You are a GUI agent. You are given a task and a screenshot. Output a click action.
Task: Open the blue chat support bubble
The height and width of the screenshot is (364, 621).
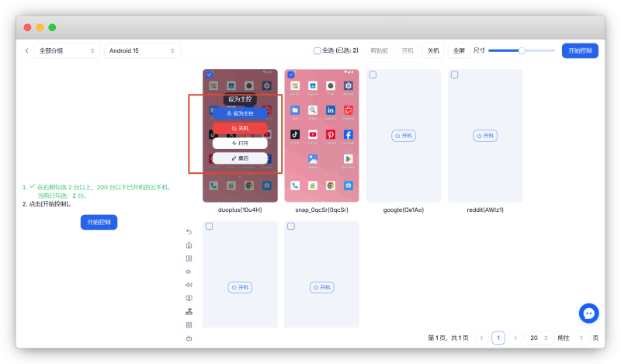click(588, 314)
